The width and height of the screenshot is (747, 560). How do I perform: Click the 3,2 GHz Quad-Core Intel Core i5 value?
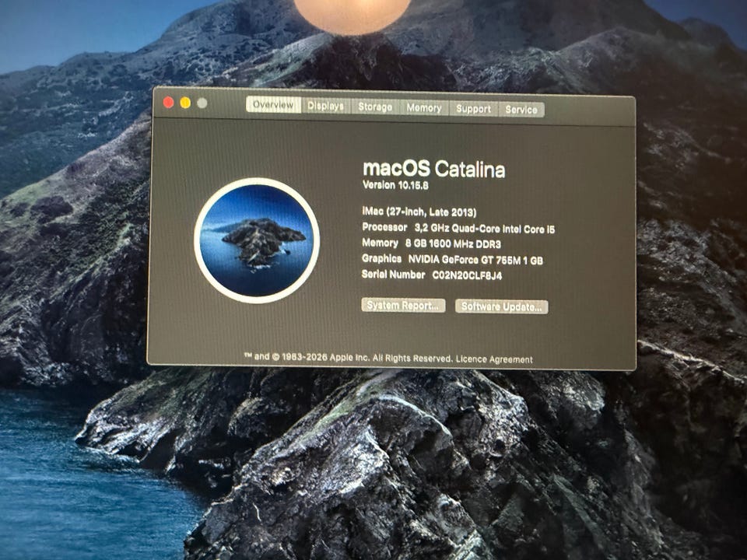click(x=485, y=229)
